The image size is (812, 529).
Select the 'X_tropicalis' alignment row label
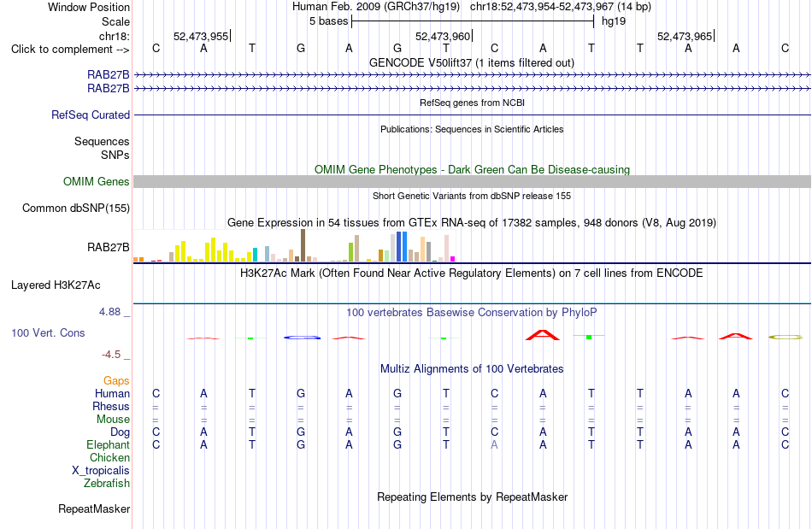[101, 471]
